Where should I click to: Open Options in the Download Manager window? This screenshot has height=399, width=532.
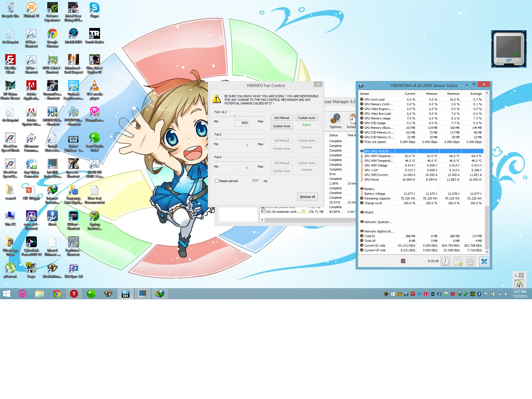coord(335,121)
